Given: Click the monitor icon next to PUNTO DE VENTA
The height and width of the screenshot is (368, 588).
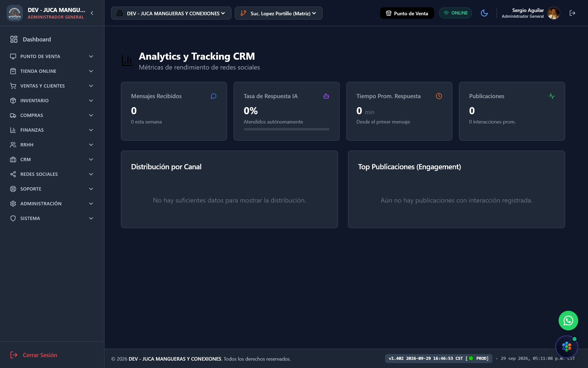Looking at the screenshot, I should pyautogui.click(x=13, y=56).
